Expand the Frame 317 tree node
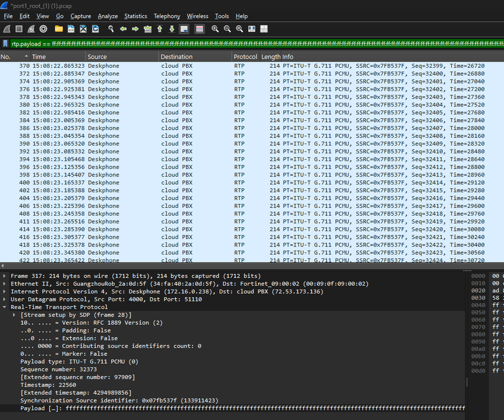 (x=5, y=276)
